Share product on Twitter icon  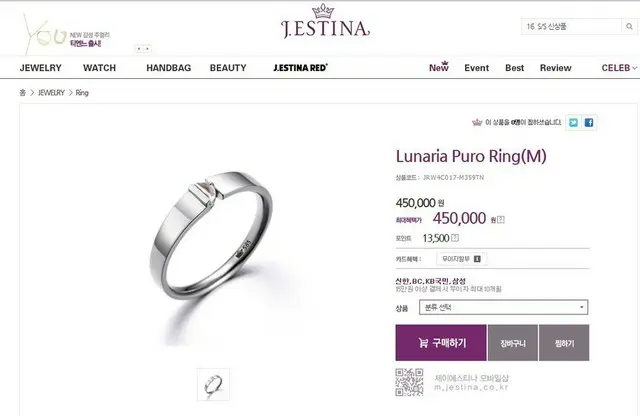(573, 122)
